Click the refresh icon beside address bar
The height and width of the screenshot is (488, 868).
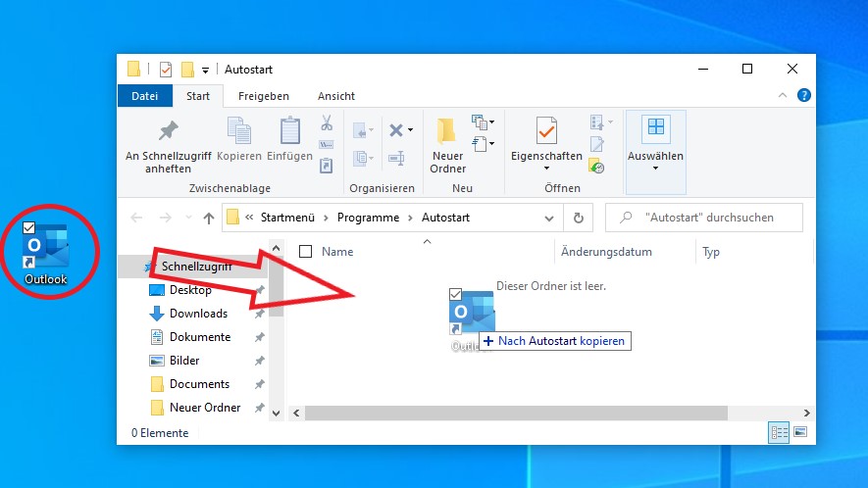pos(579,218)
